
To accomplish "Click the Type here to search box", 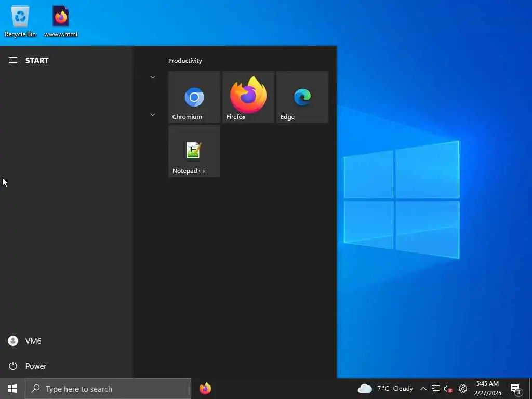I will [108, 389].
